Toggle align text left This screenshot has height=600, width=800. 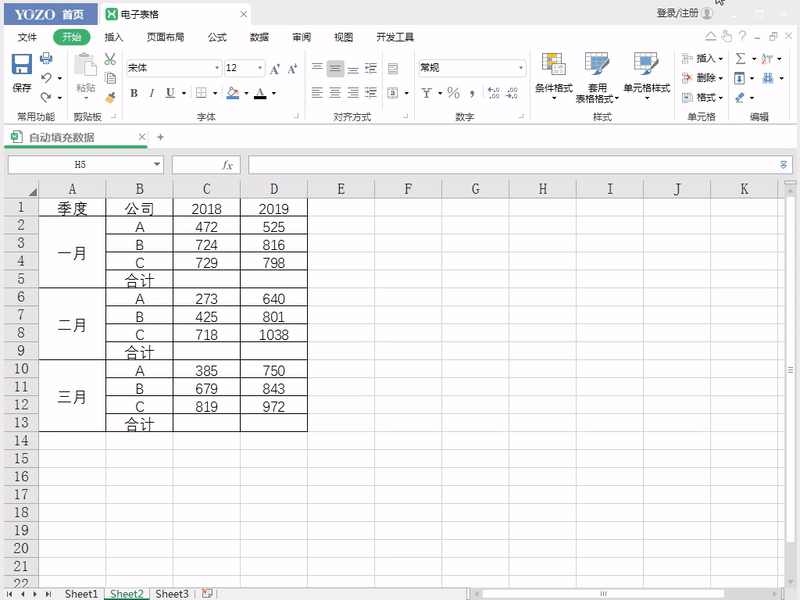click(x=317, y=92)
